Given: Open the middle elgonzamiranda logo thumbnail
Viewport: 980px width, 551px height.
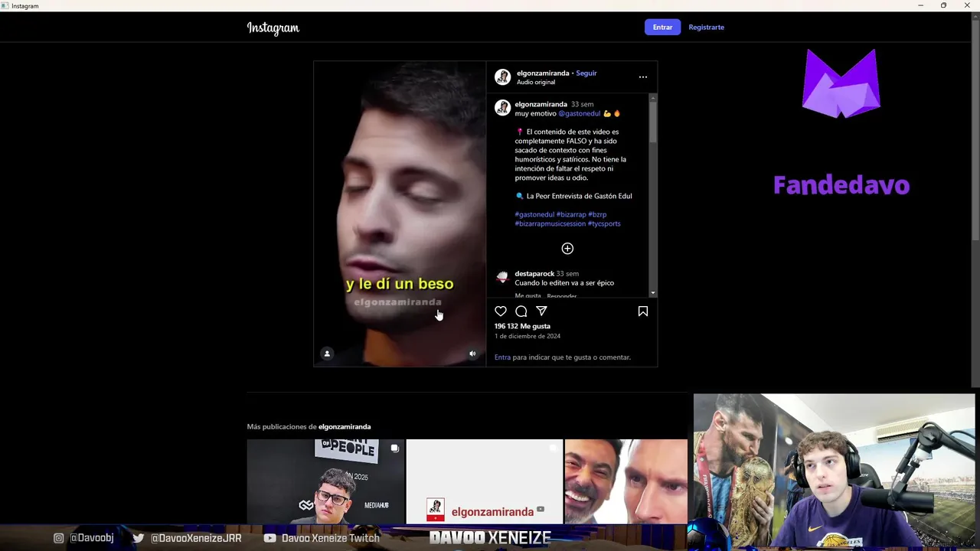Looking at the screenshot, I should (x=484, y=481).
